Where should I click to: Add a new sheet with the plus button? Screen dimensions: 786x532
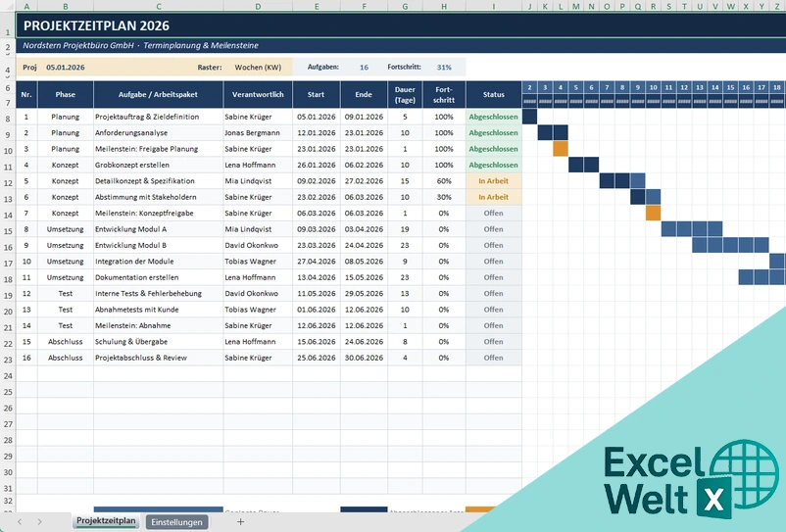coord(241,522)
